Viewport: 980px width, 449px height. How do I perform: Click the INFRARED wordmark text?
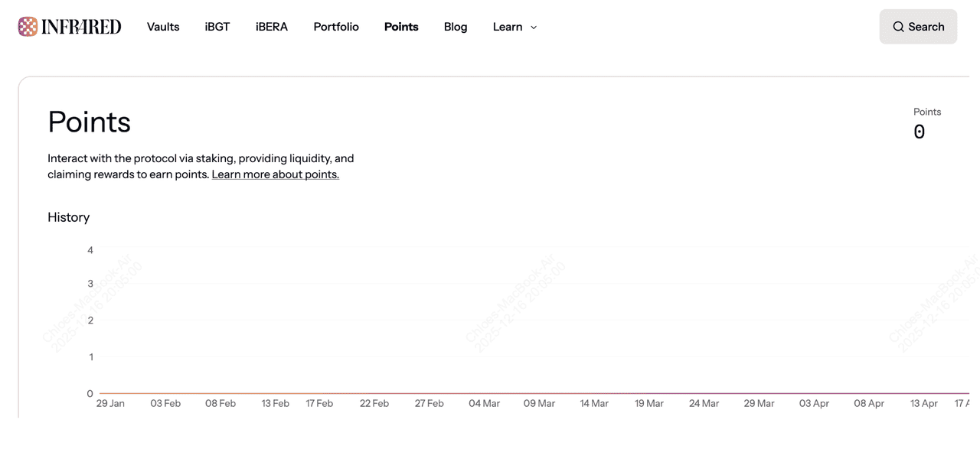(x=80, y=27)
